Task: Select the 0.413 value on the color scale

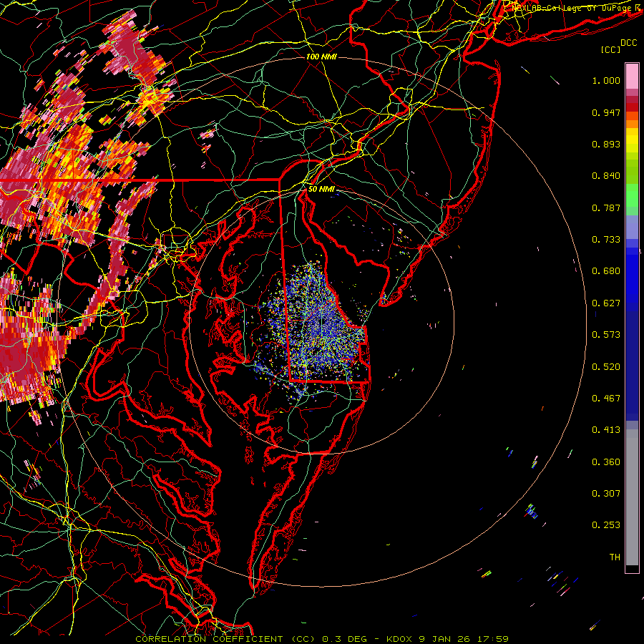Action: (x=606, y=430)
